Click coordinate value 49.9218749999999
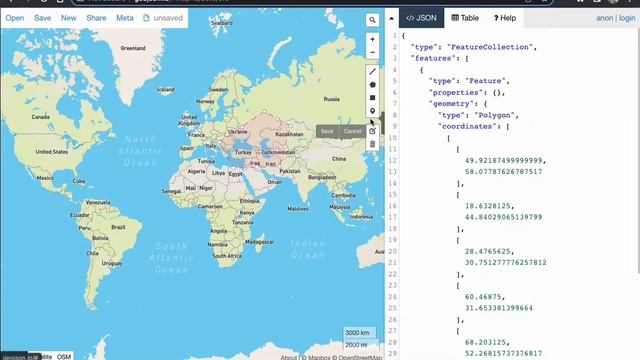This screenshot has width=640, height=360. pos(504,160)
